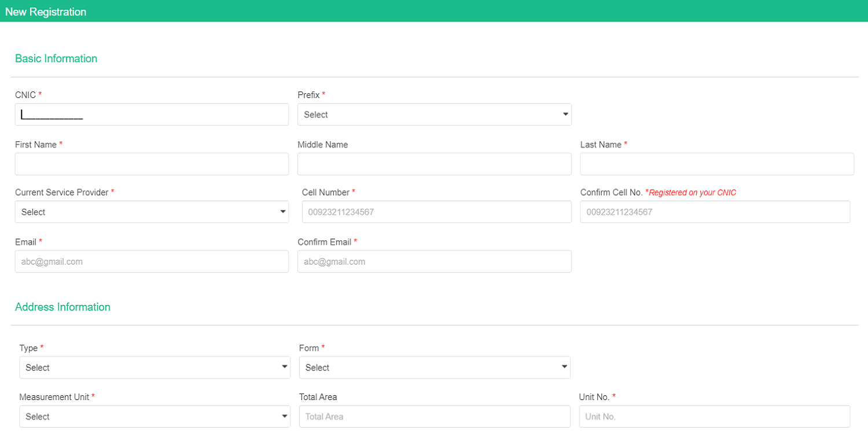
Task: Click the First Name text box
Action: coord(152,164)
